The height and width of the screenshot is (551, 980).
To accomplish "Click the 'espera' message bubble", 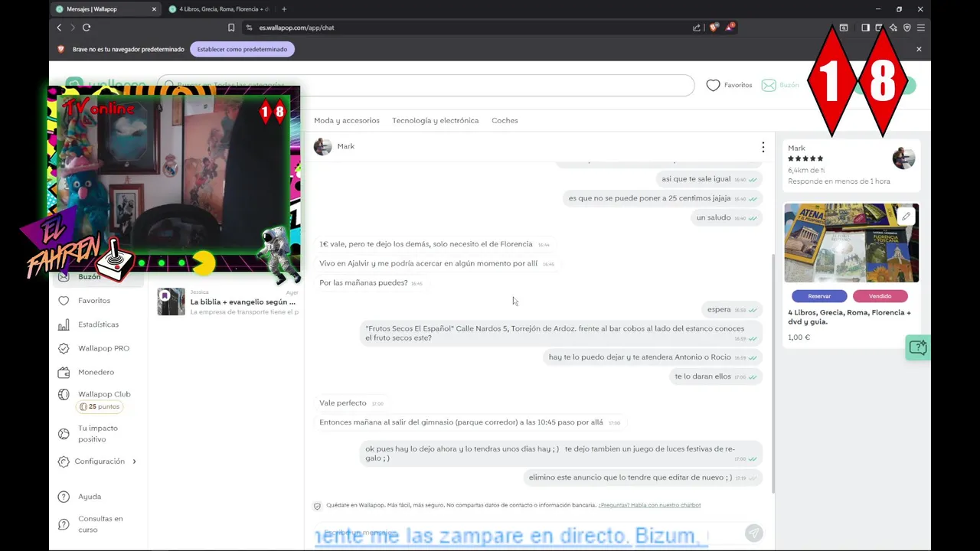I will (x=731, y=309).
